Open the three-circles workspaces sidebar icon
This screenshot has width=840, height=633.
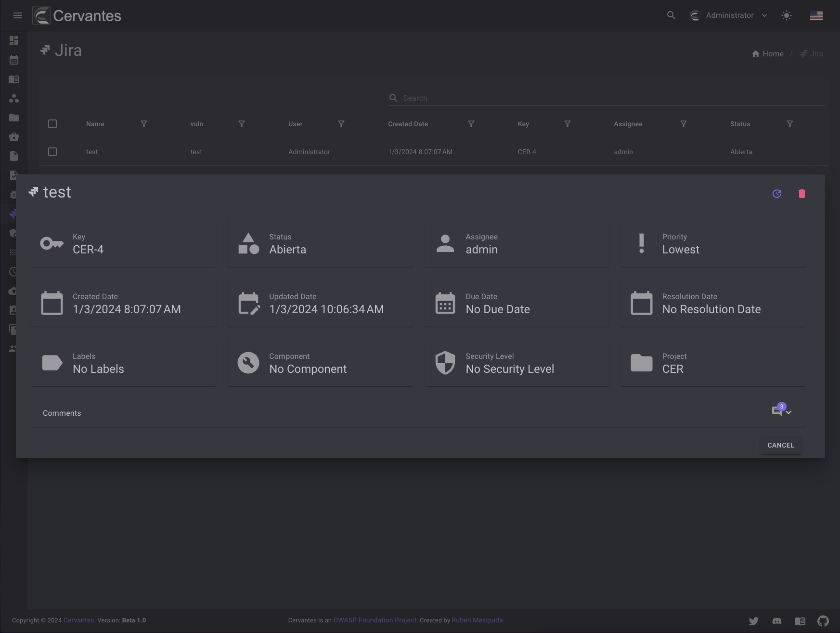14,98
